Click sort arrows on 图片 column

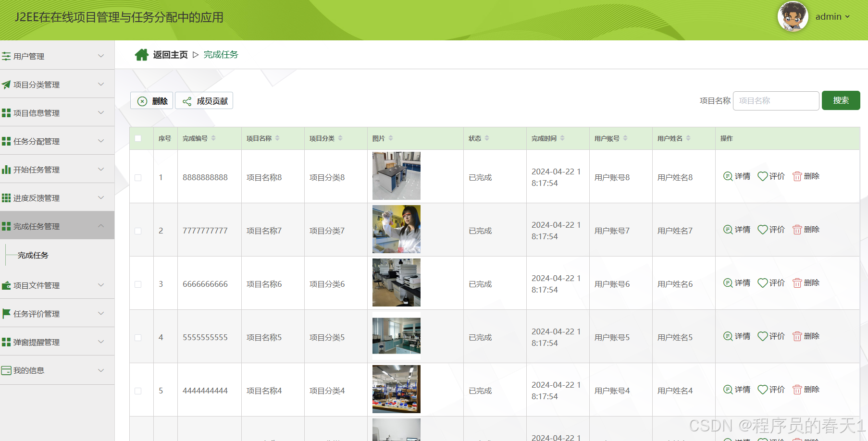pos(391,138)
